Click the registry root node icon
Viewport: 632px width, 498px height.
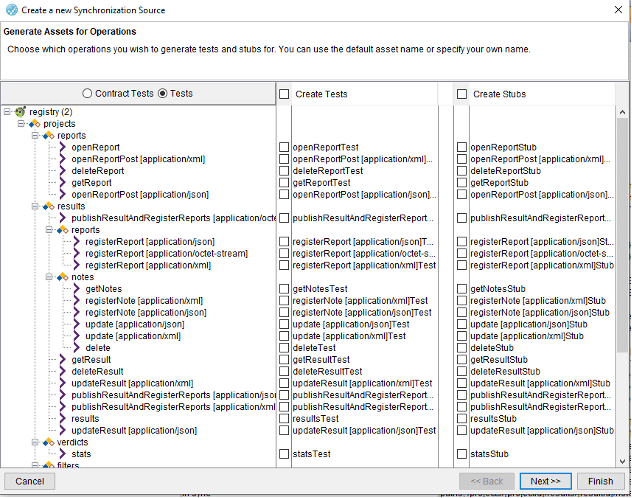pos(20,112)
